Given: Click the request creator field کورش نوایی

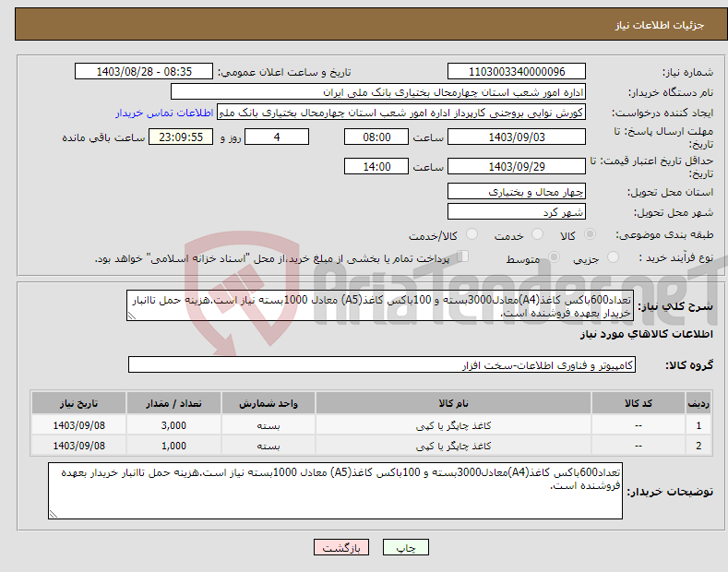Looking at the screenshot, I should pyautogui.click(x=401, y=113).
